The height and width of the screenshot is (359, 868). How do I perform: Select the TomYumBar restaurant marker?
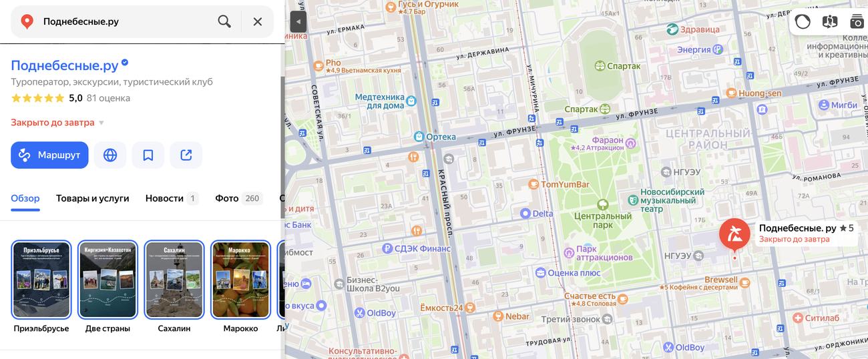[x=533, y=184]
